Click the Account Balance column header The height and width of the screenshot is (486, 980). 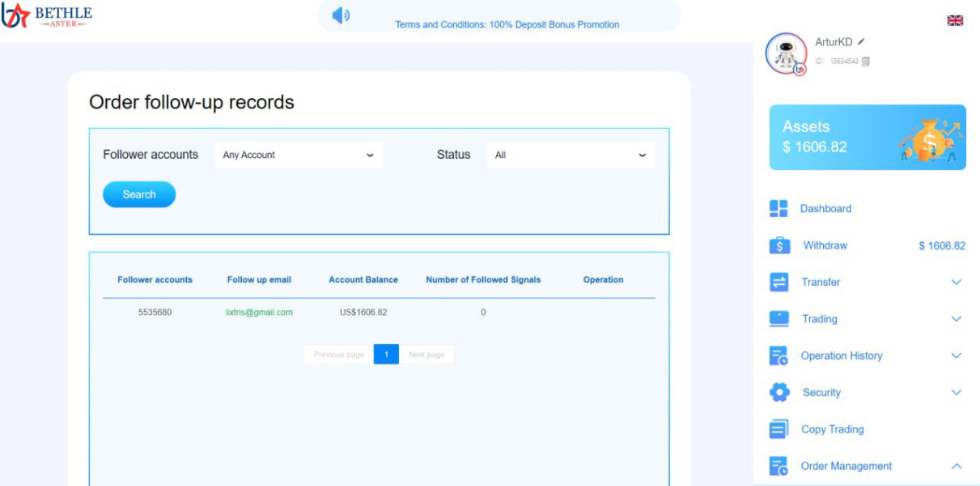click(363, 279)
